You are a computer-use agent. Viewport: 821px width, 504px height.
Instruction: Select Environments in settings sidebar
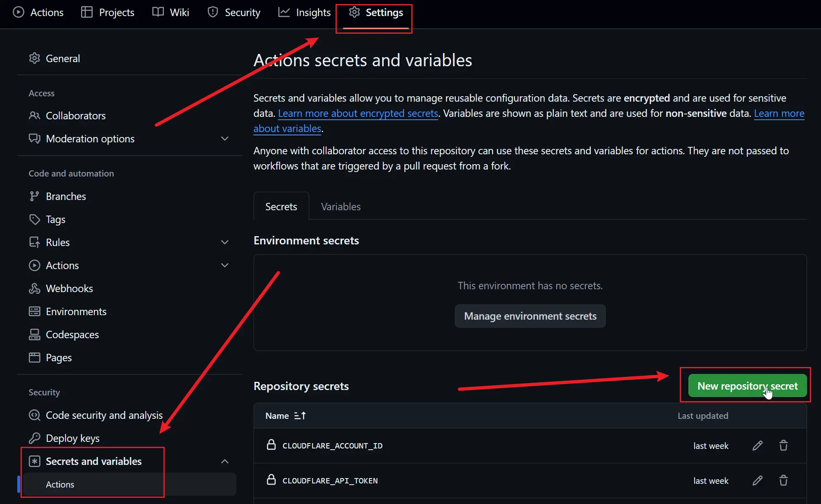coord(76,311)
